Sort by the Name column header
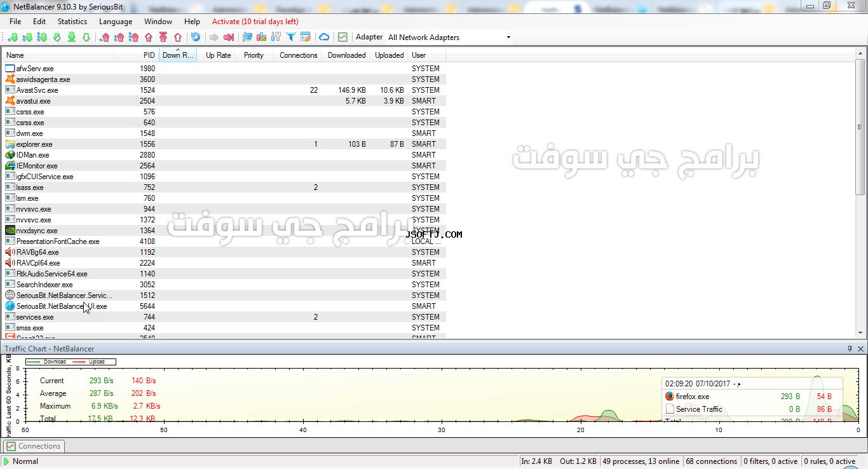Screen dimensions: 868x469 (57, 55)
